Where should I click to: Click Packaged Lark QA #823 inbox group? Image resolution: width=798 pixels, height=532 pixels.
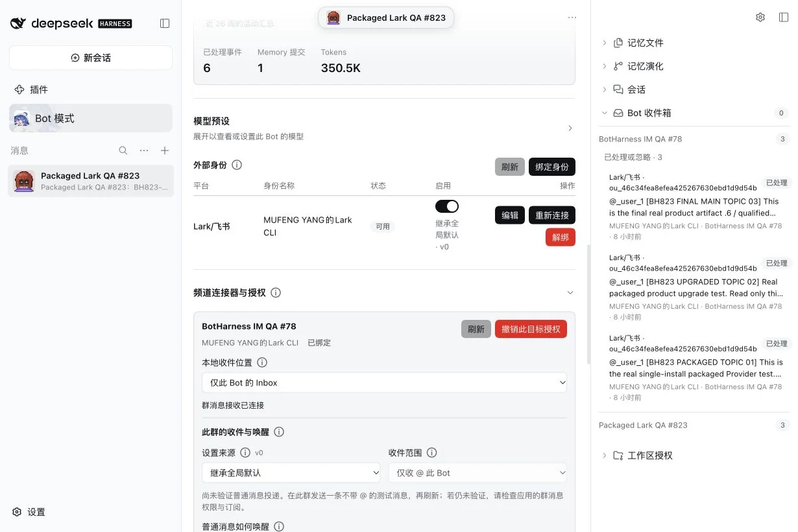[x=643, y=425]
